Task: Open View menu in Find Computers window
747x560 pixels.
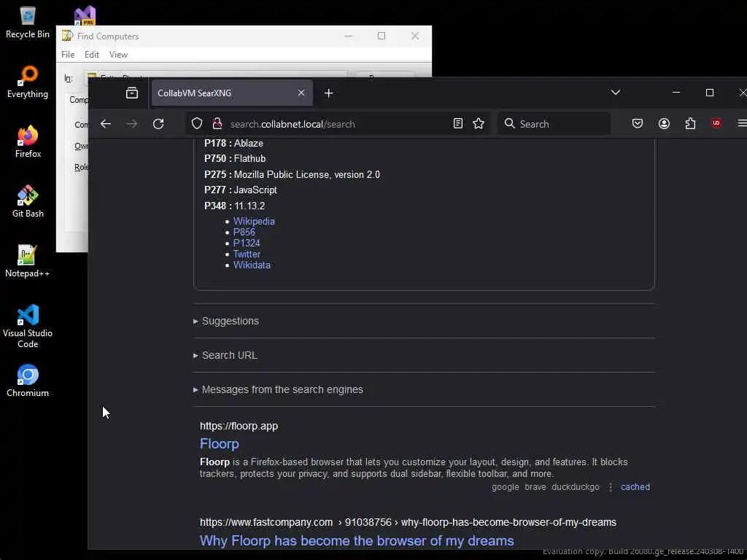Action: point(118,55)
